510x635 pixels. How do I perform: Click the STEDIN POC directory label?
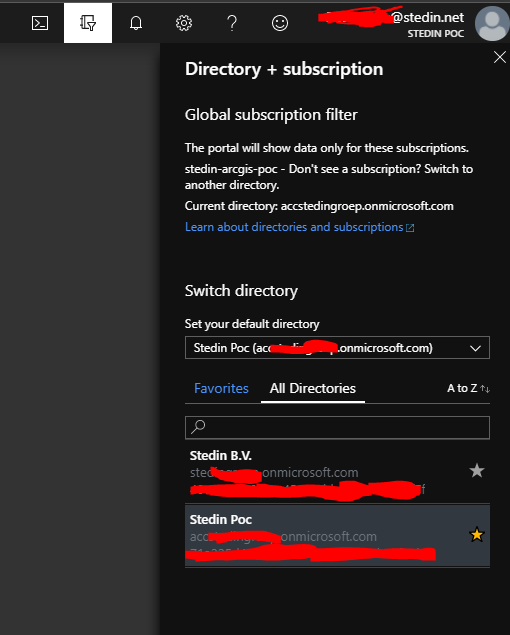435,34
